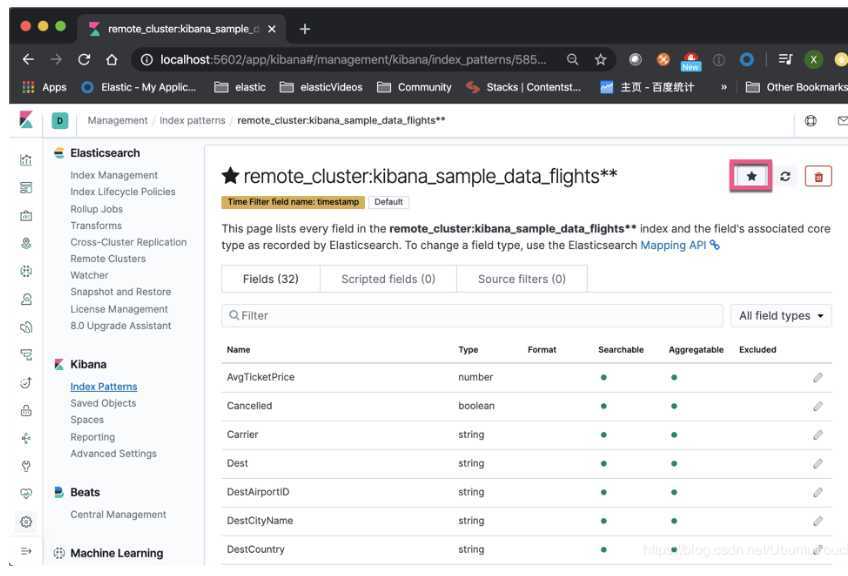The image size is (848, 576).
Task: Open Remote Clusters in the sidebar
Action: click(x=108, y=259)
